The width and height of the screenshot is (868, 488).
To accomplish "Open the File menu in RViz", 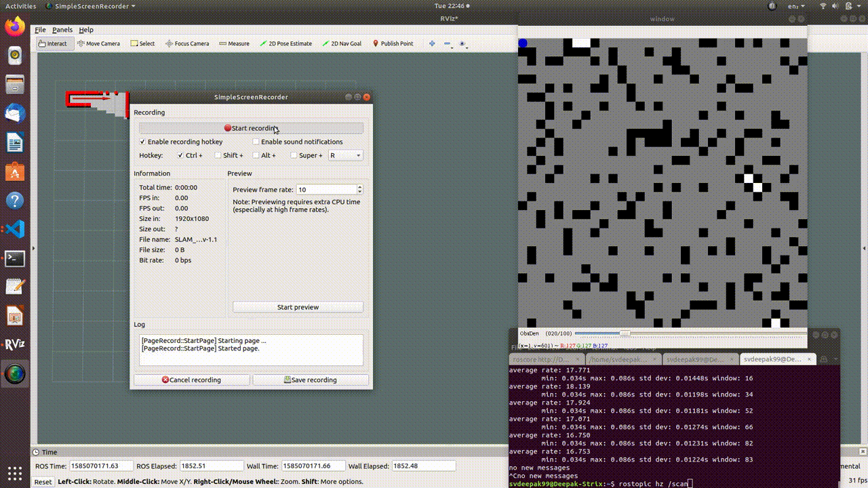I will [x=40, y=30].
